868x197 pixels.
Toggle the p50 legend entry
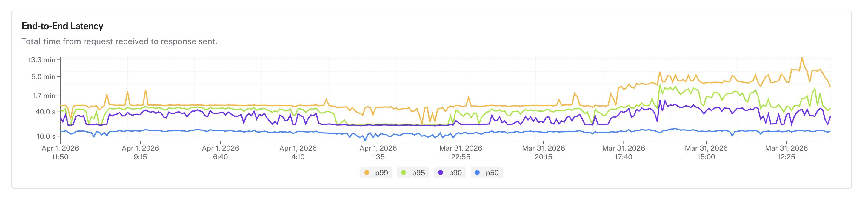point(487,173)
